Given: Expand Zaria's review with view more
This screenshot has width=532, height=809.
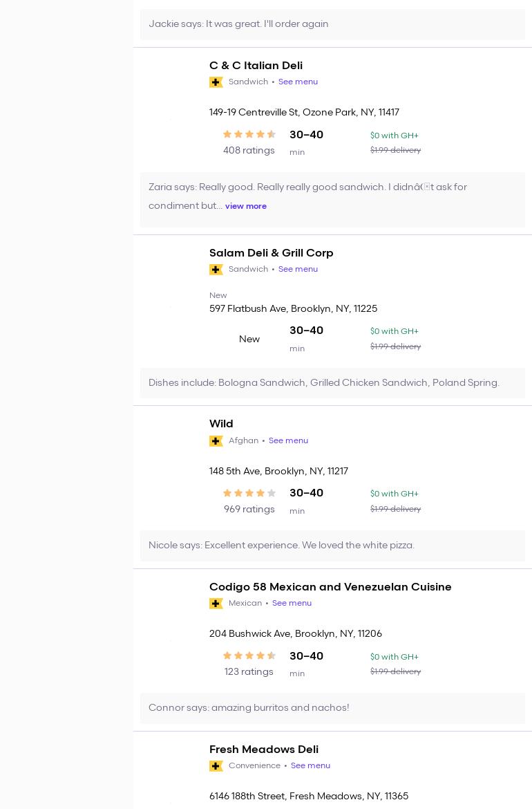Looking at the screenshot, I should (x=245, y=206).
